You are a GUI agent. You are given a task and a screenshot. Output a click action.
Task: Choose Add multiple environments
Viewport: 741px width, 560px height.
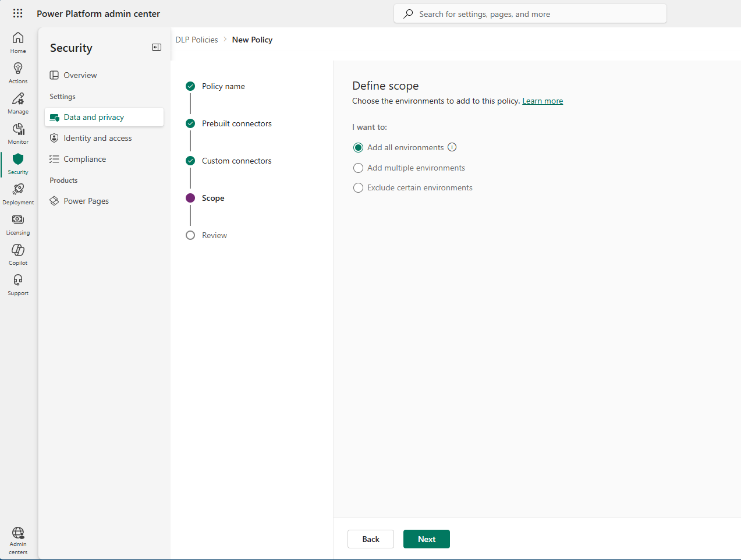click(358, 168)
